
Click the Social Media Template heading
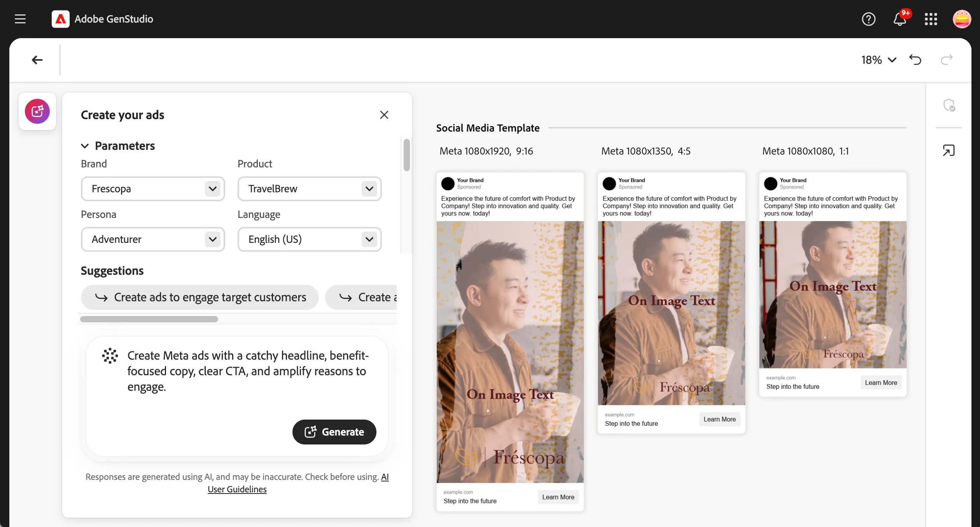(488, 128)
